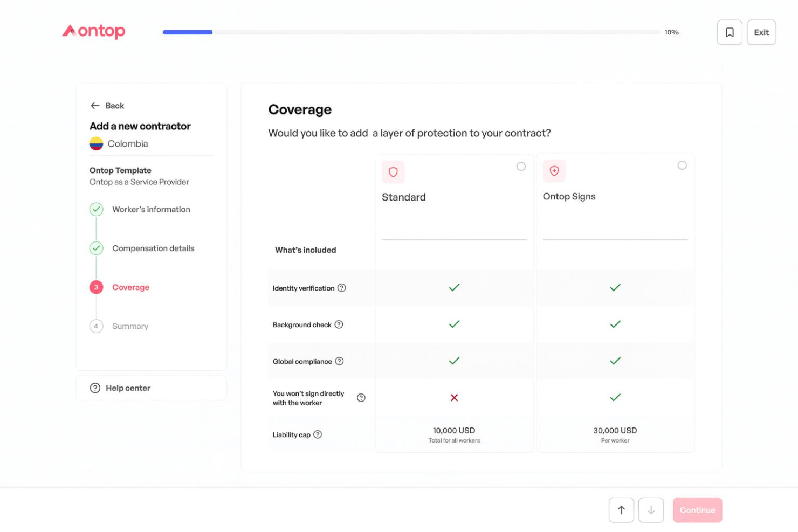The width and height of the screenshot is (798, 532).
Task: Click the Worker's information green check icon
Action: pyautogui.click(x=96, y=209)
